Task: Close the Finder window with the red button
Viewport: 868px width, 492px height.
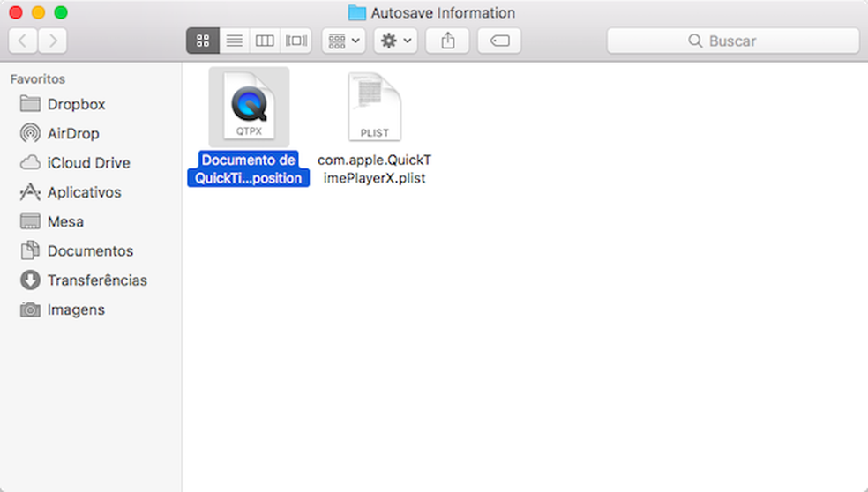Action: pos(16,12)
